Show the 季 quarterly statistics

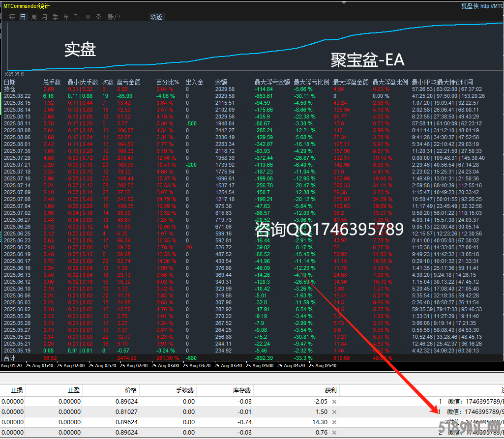click(x=55, y=17)
